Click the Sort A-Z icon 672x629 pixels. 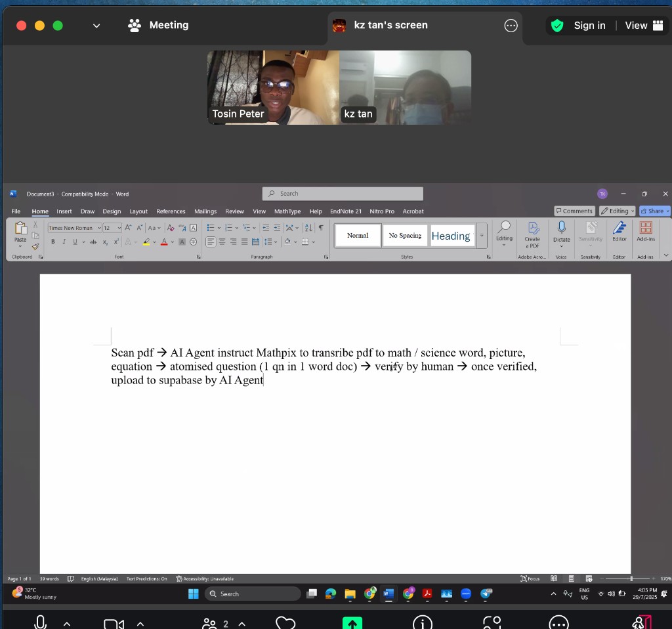coord(308,228)
